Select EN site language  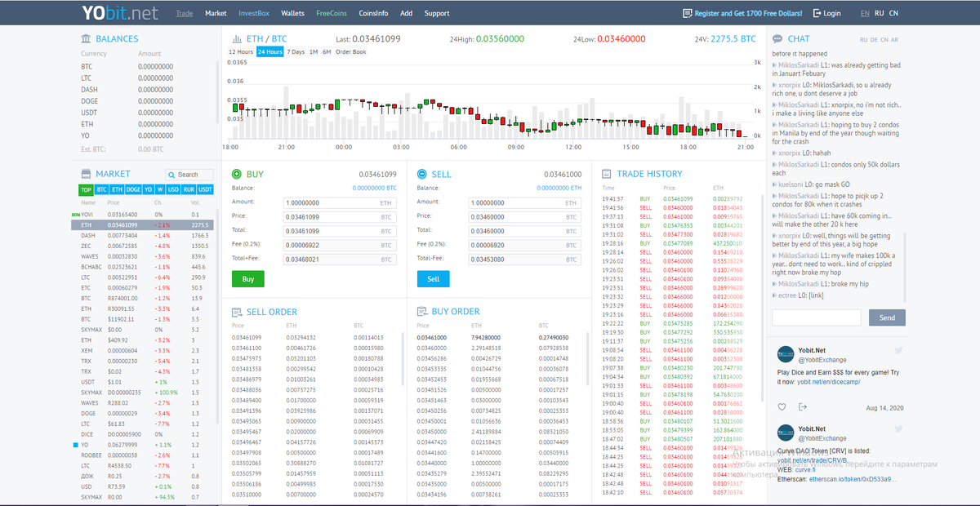(865, 13)
